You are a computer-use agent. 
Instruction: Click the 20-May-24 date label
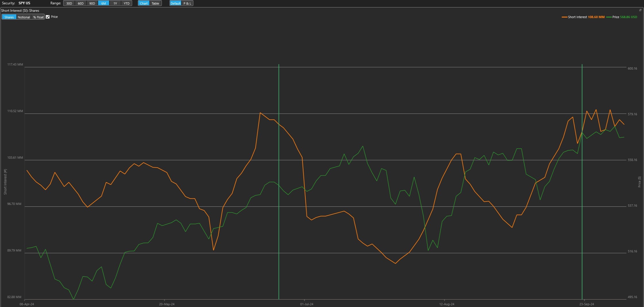[x=167, y=304]
